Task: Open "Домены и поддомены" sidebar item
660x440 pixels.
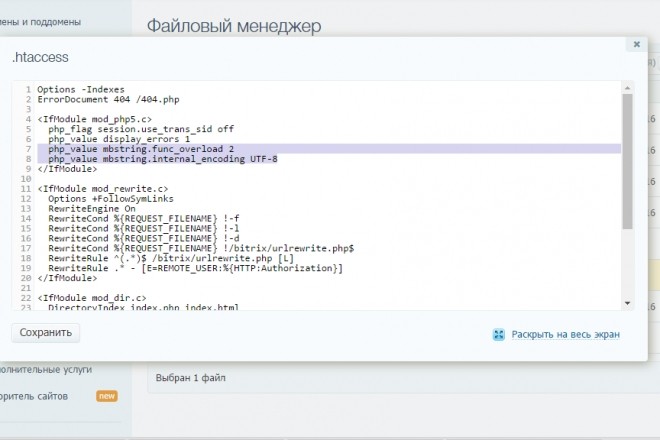Action: coord(40,22)
